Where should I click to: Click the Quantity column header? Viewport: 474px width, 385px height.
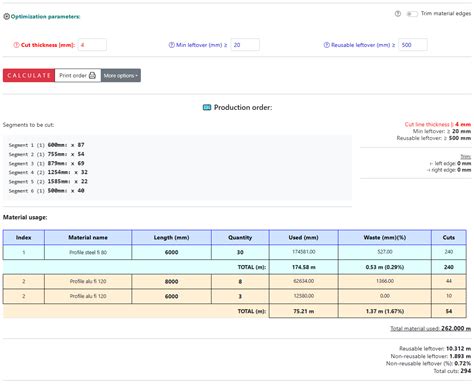(240, 237)
